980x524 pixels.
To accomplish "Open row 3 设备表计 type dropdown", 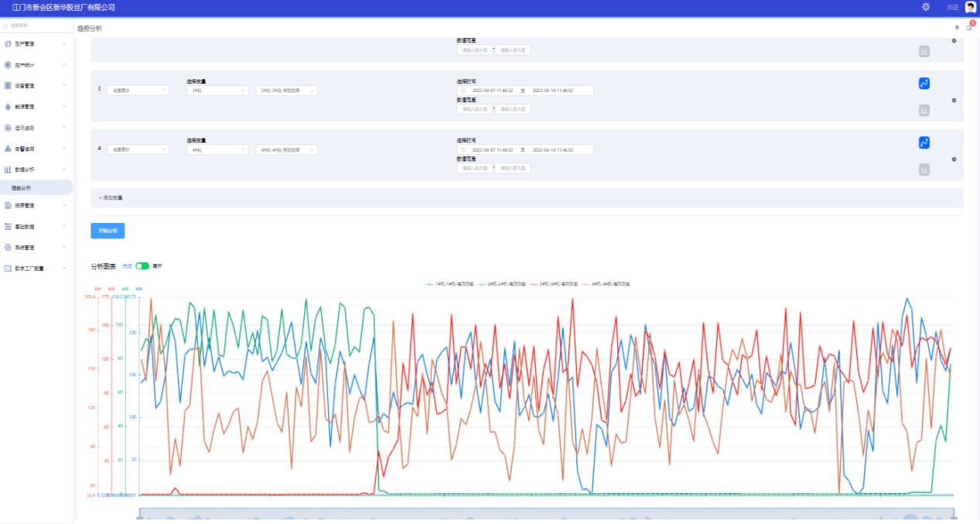I will [x=138, y=91].
